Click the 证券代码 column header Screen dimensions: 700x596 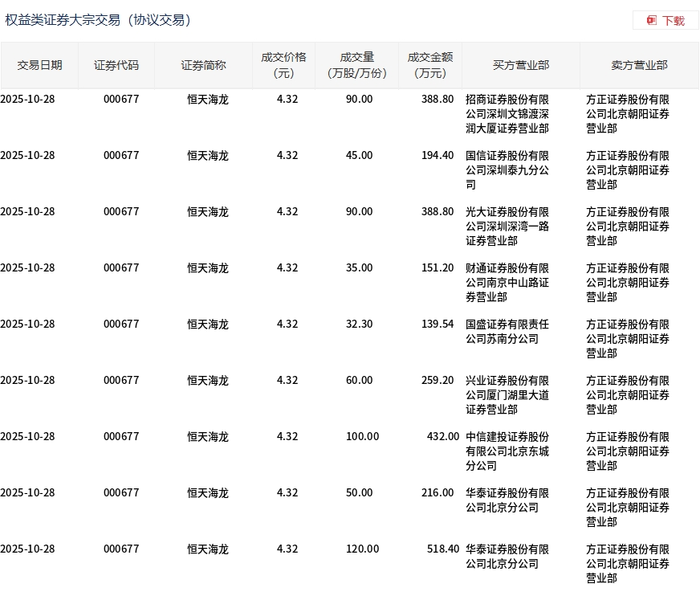(x=116, y=65)
